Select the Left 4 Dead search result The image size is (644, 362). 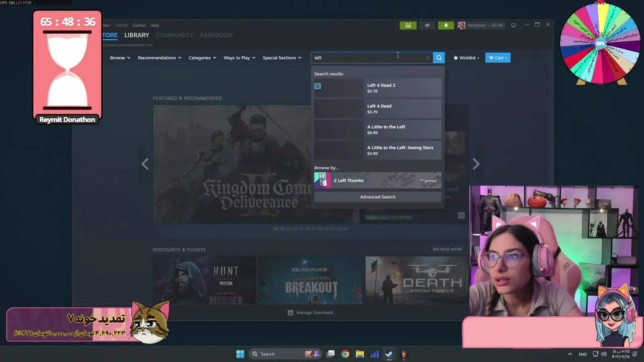(378, 109)
